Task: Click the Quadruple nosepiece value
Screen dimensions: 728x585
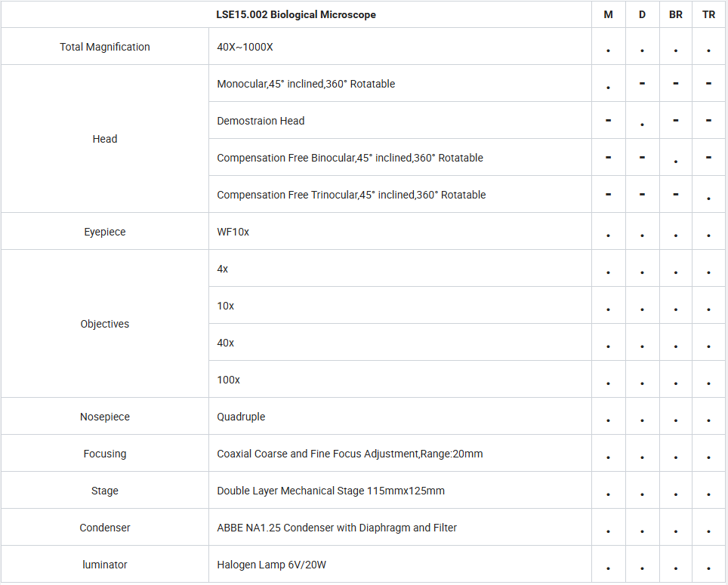Action: [x=241, y=417]
